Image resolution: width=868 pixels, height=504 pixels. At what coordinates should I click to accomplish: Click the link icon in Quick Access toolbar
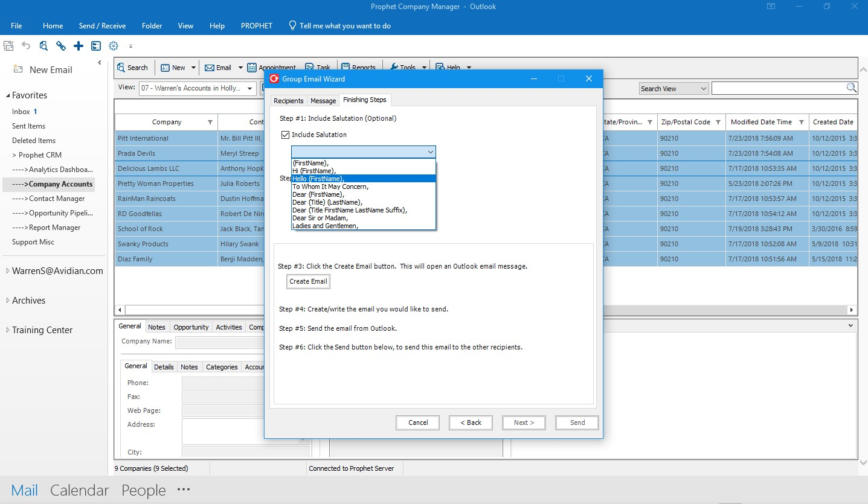point(60,46)
